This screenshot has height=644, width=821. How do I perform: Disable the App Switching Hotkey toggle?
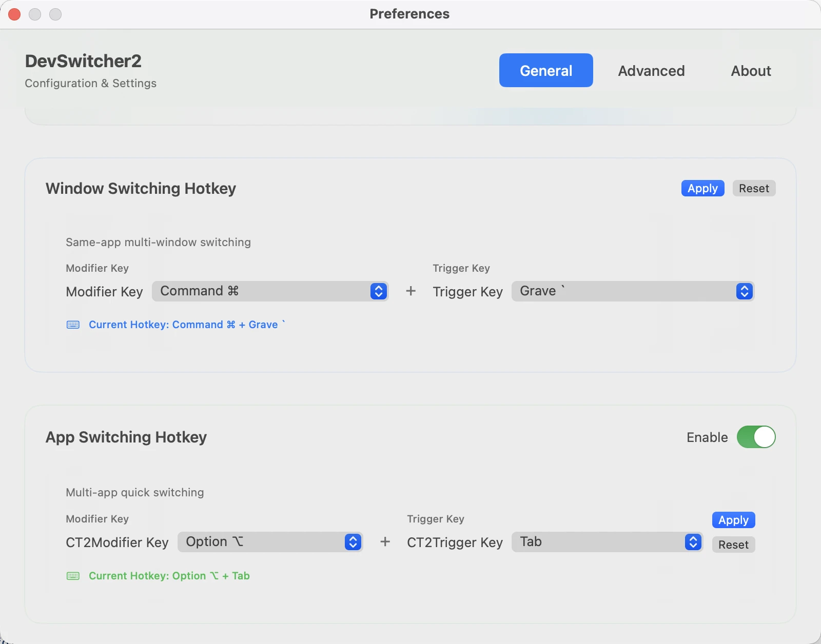click(757, 437)
